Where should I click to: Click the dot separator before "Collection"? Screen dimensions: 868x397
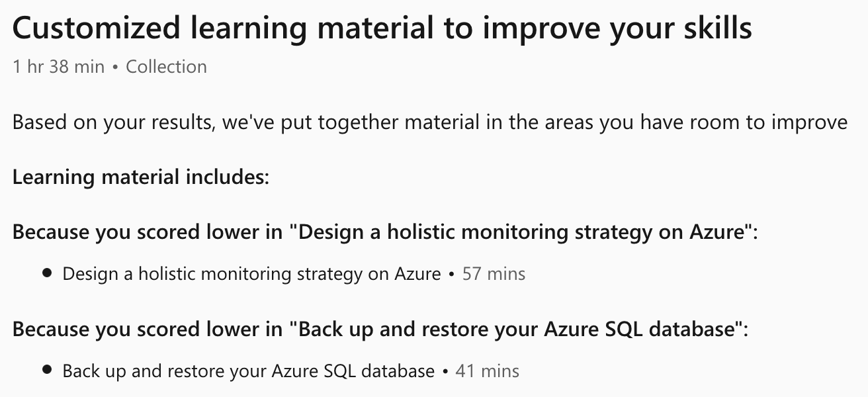coord(115,67)
